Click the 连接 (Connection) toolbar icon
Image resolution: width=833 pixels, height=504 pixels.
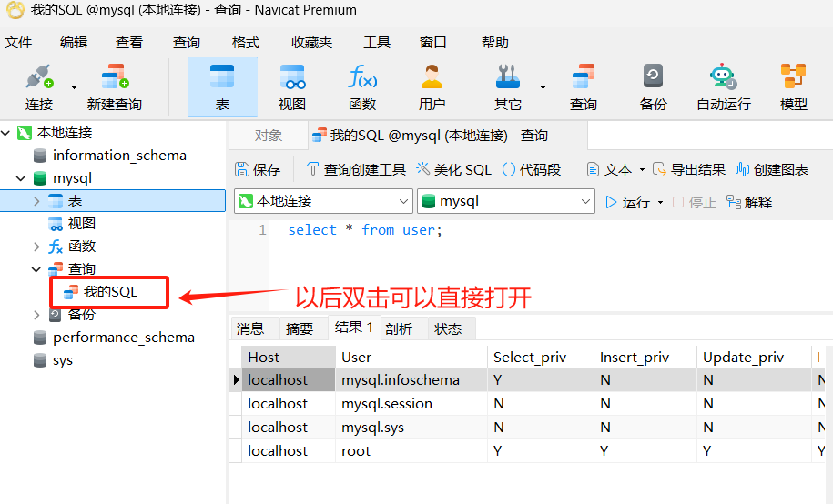pyautogui.click(x=39, y=77)
